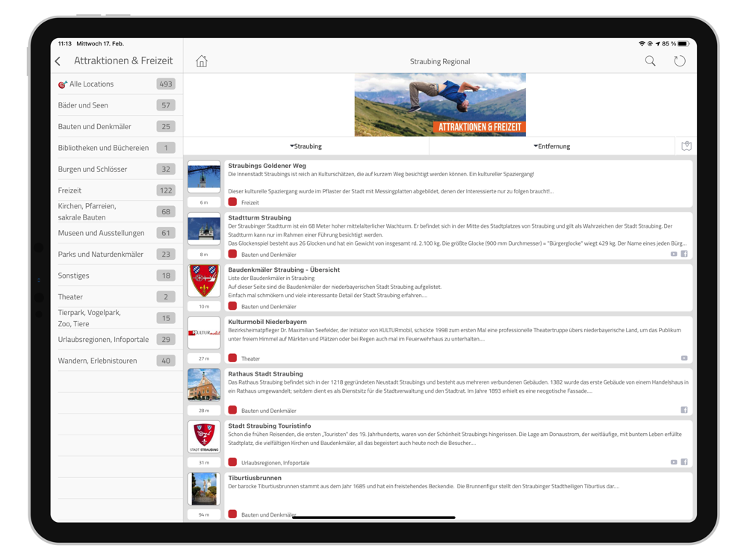Screen dimensions: 747x560
Task: Tap the refresh icon in top bar
Action: [679, 61]
